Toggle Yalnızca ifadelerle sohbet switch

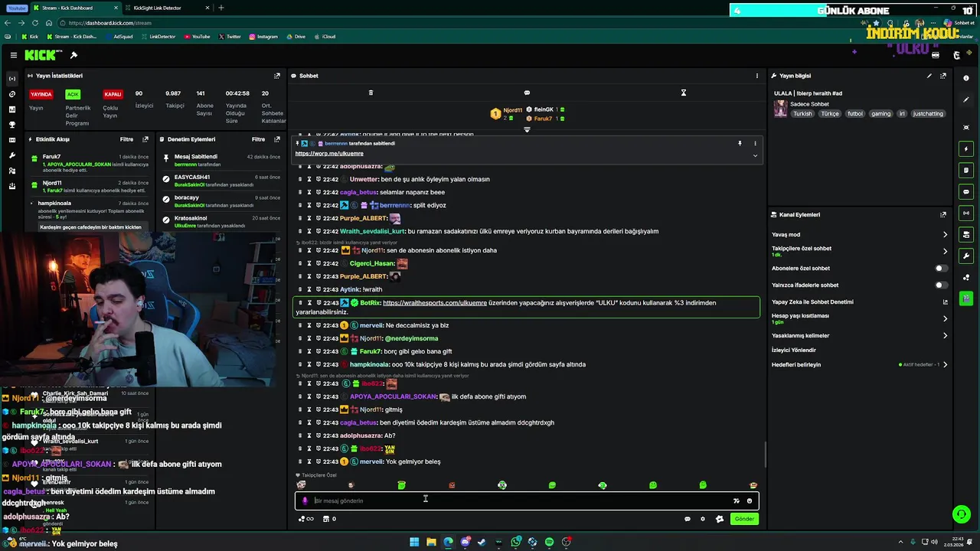[941, 285]
